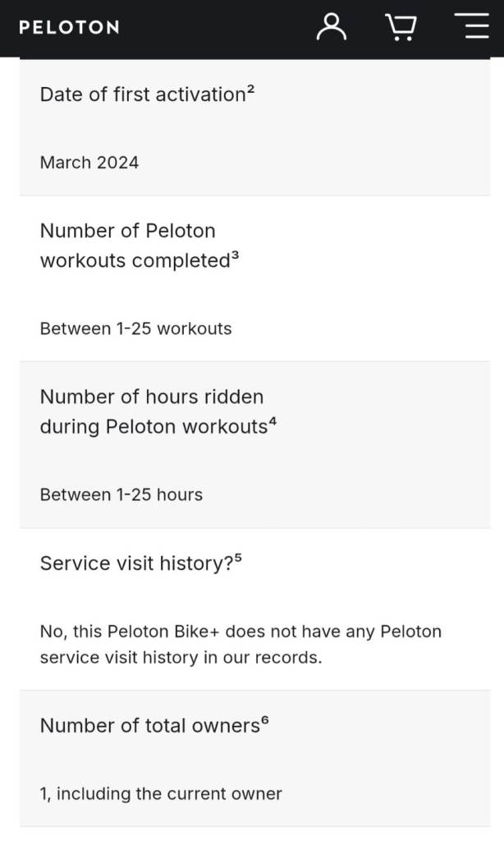
Task: Click the no service visit history statement
Action: [x=241, y=644]
